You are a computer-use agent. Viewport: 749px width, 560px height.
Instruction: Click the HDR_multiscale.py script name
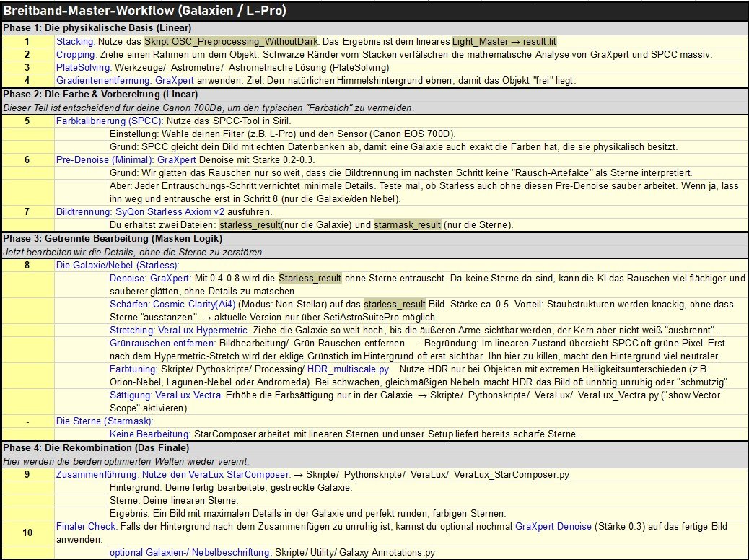coord(349,369)
